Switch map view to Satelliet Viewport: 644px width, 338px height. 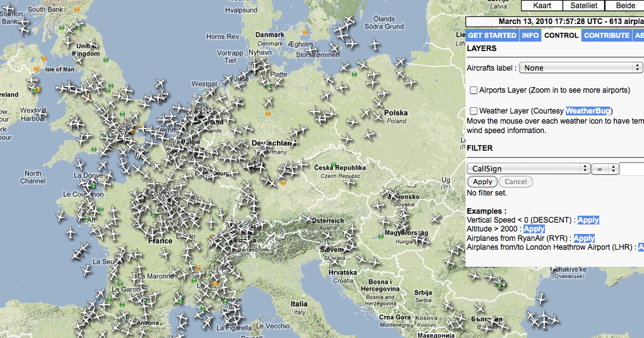tap(583, 6)
